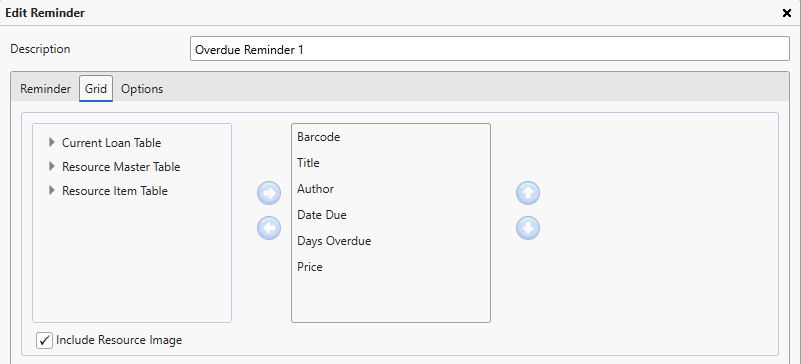
Task: Select Days Overdue in the field list
Action: (x=391, y=241)
